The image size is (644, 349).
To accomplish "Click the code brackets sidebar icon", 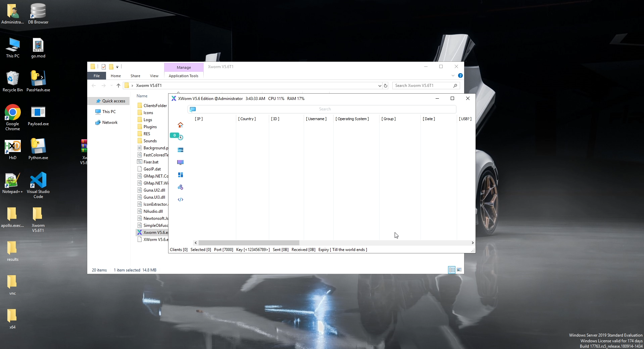I will pyautogui.click(x=180, y=200).
